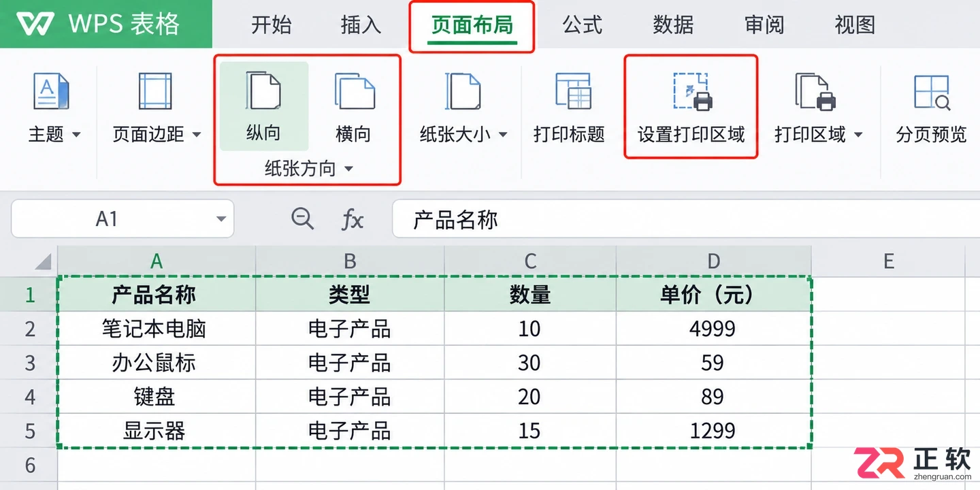
Task: Click the fx insert function icon
Action: (x=352, y=219)
